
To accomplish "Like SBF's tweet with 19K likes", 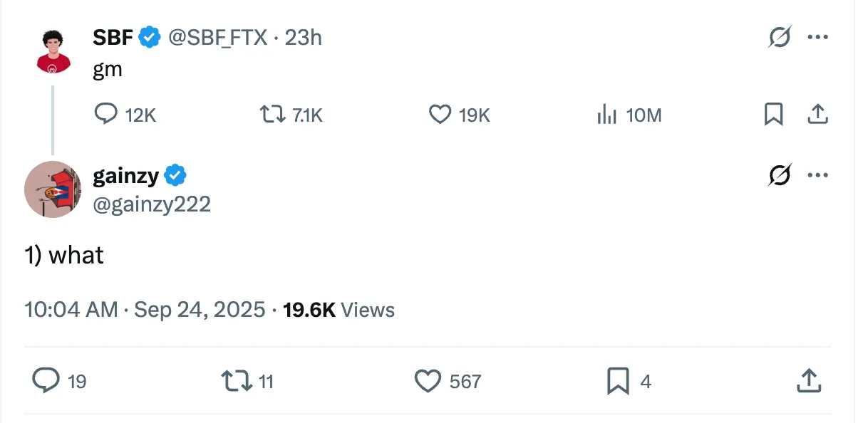I will pos(459,114).
